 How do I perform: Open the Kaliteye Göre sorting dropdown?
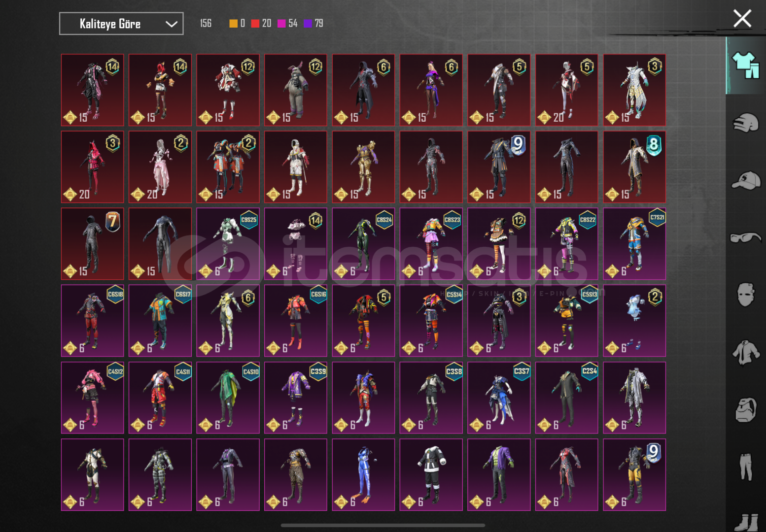coord(121,24)
